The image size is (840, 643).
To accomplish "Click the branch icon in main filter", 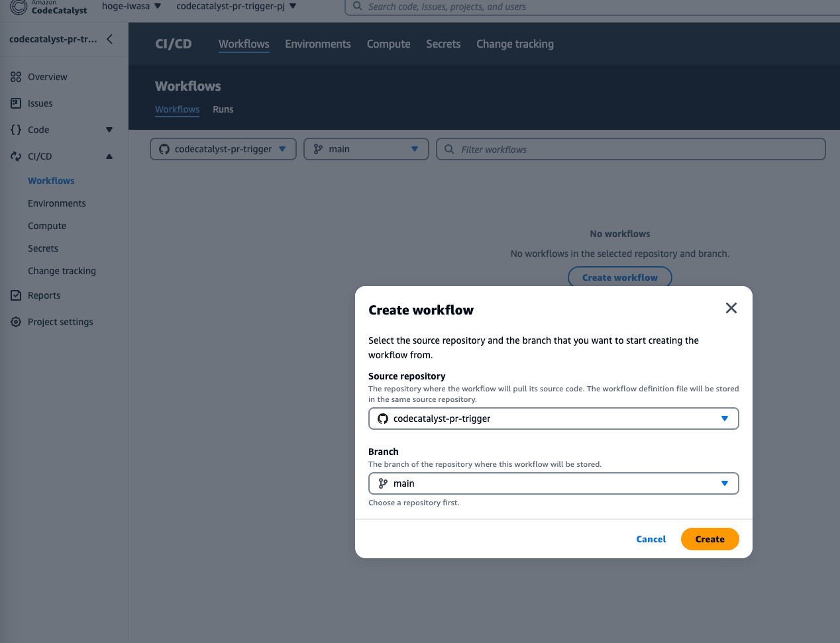I will [318, 149].
